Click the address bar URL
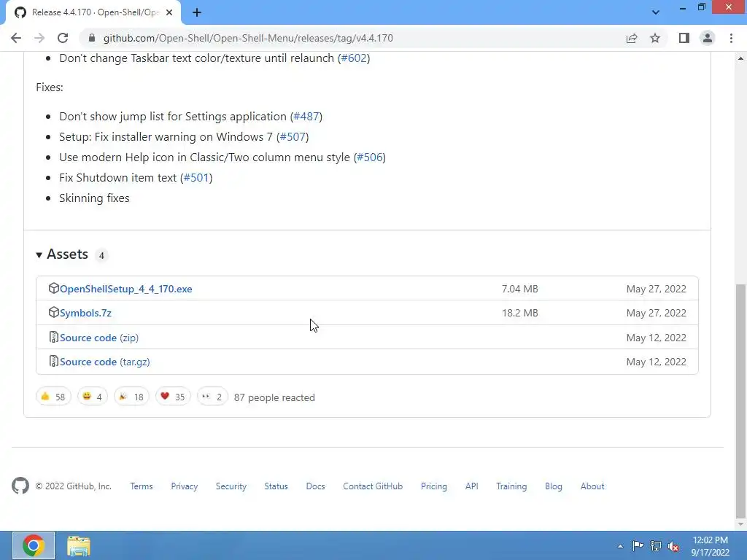Screen dimensions: 747x560 pos(248,38)
